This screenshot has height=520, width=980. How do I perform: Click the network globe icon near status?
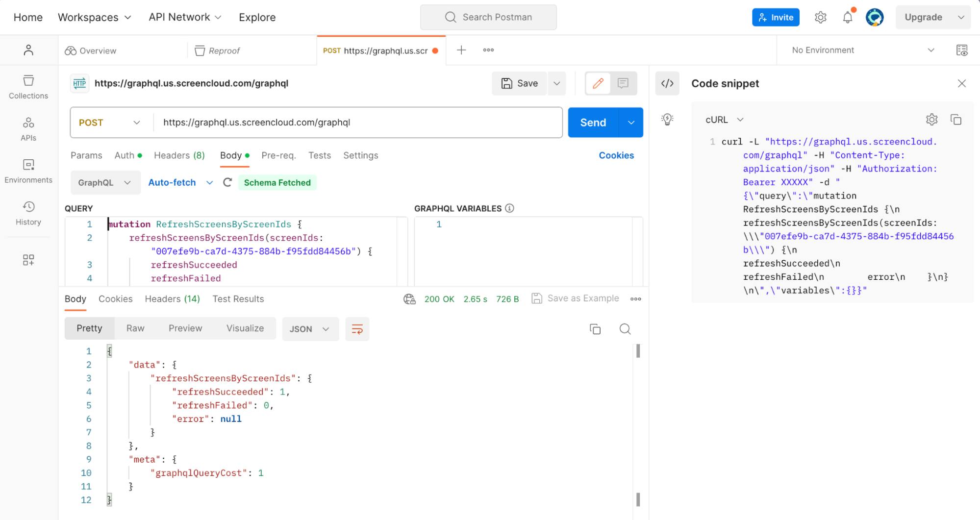409,299
